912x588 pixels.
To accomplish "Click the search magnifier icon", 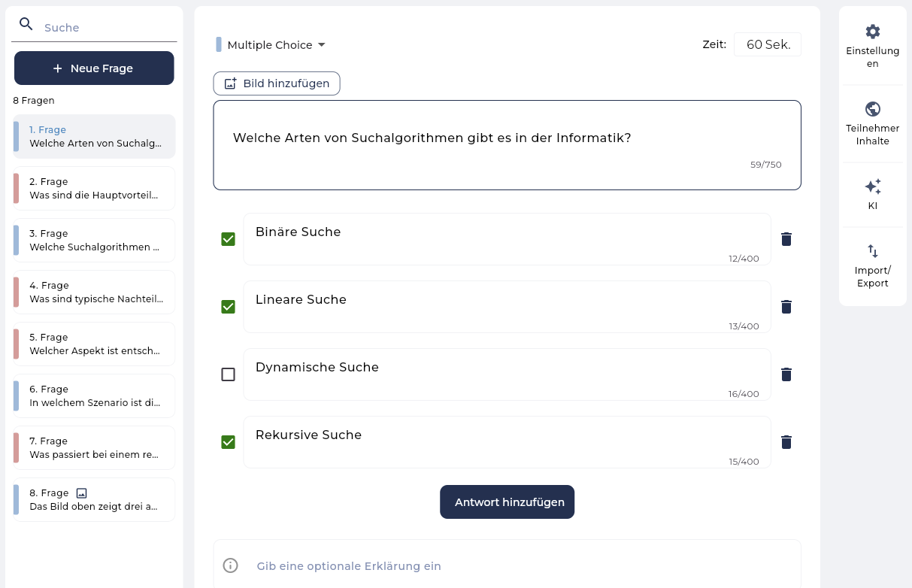I will click(26, 24).
